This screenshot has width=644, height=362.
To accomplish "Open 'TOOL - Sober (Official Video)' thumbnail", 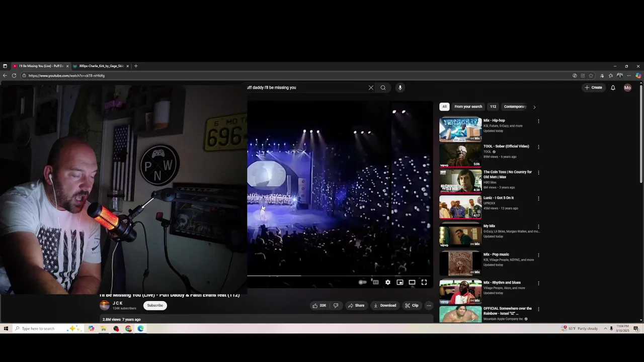I will (x=460, y=155).
